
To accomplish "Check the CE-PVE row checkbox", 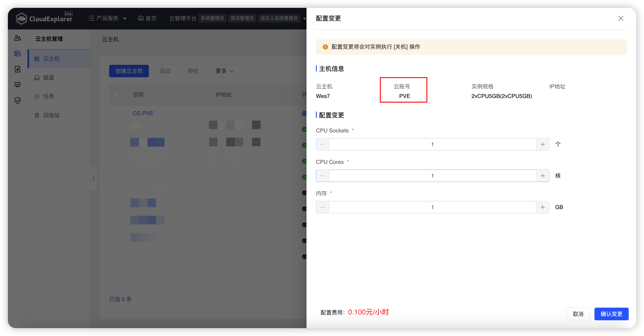I will 117,113.
